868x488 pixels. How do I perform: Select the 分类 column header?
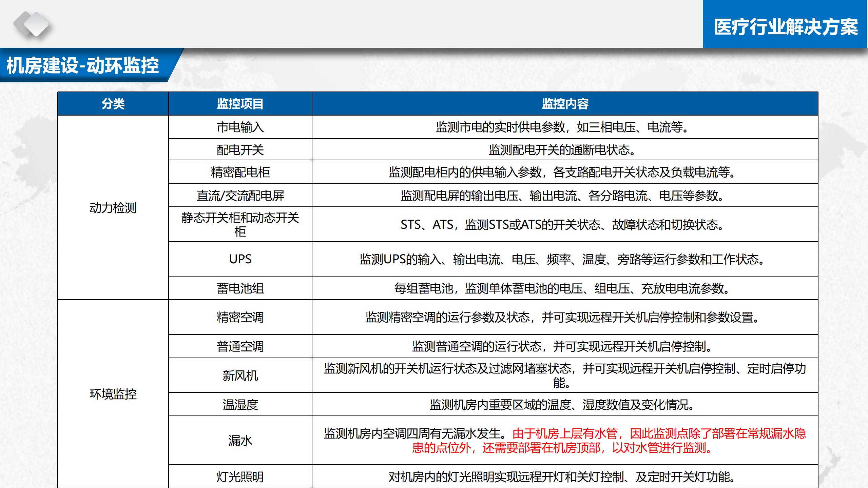coord(113,104)
